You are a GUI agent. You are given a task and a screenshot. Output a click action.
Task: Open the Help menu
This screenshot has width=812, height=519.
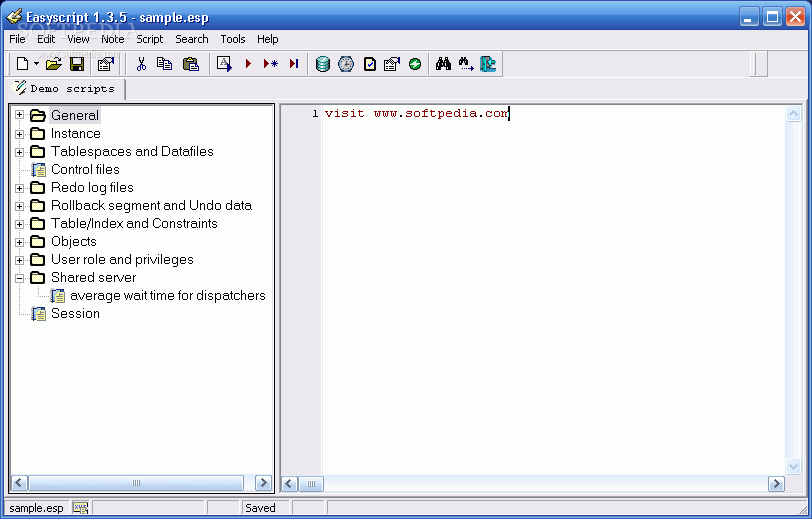click(268, 39)
